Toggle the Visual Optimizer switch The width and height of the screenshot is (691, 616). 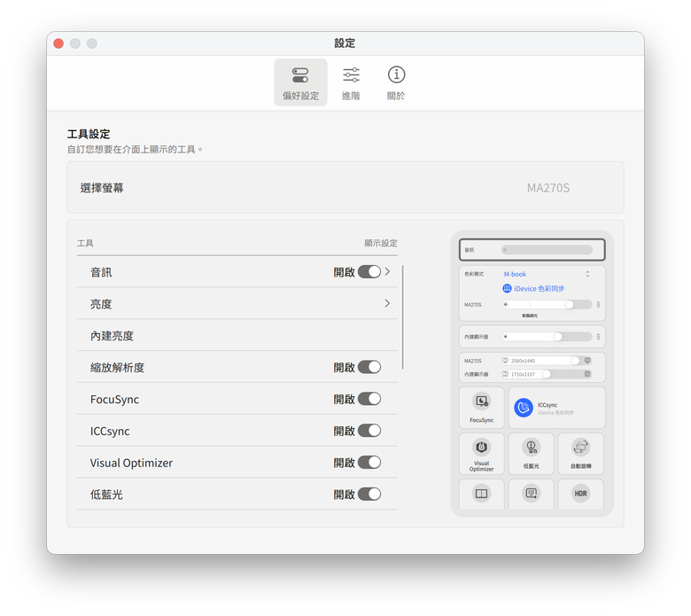369,463
